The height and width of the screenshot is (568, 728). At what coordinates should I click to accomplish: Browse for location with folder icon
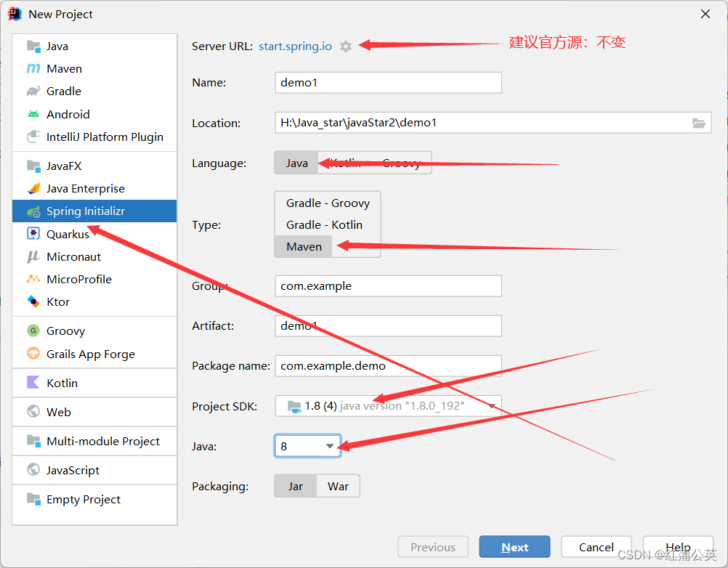tap(699, 123)
